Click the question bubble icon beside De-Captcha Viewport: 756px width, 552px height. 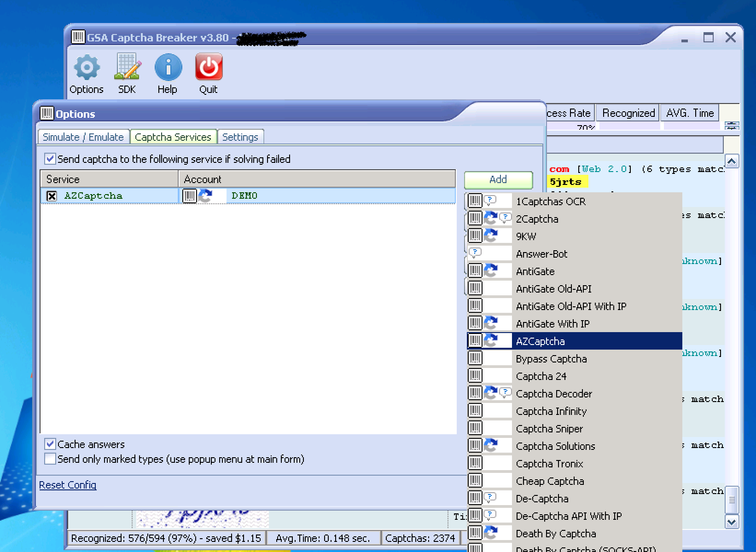[490, 497]
